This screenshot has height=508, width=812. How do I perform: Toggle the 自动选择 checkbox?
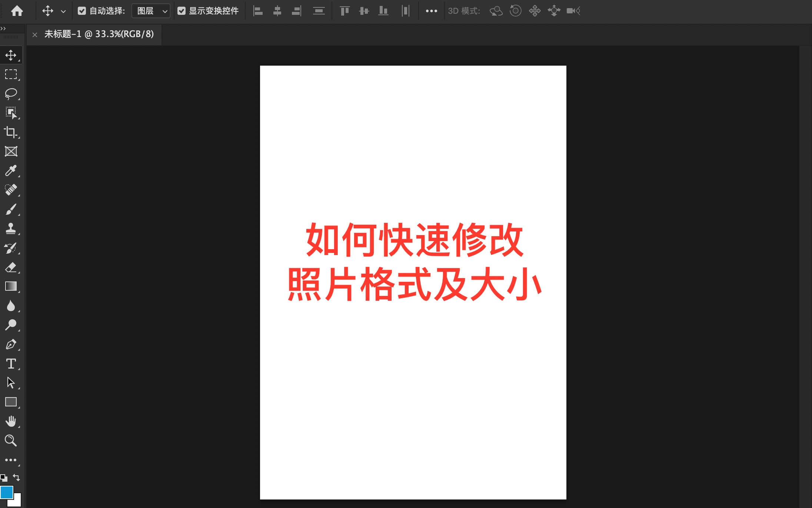click(82, 11)
